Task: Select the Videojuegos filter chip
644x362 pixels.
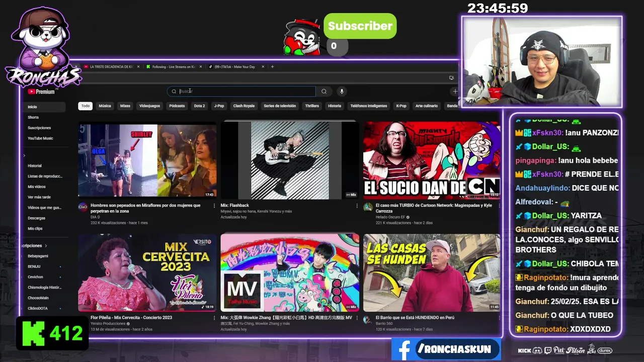Action: pyautogui.click(x=149, y=106)
